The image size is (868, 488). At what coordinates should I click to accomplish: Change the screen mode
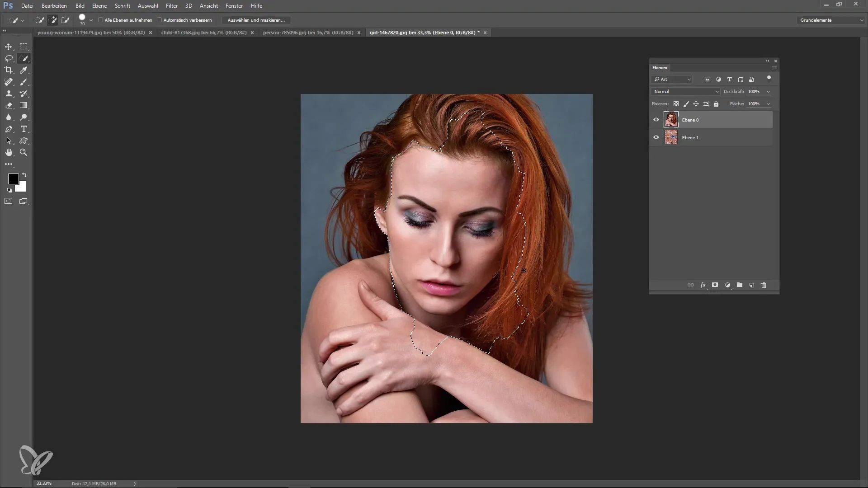(x=24, y=201)
